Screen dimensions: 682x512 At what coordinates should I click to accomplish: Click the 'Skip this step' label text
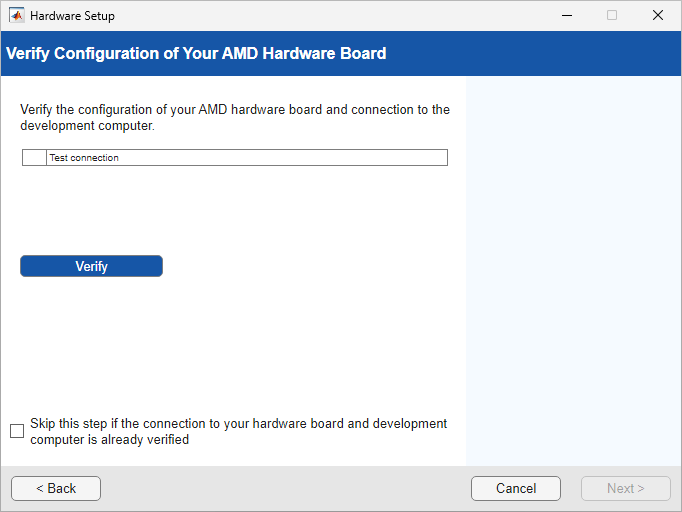238,431
